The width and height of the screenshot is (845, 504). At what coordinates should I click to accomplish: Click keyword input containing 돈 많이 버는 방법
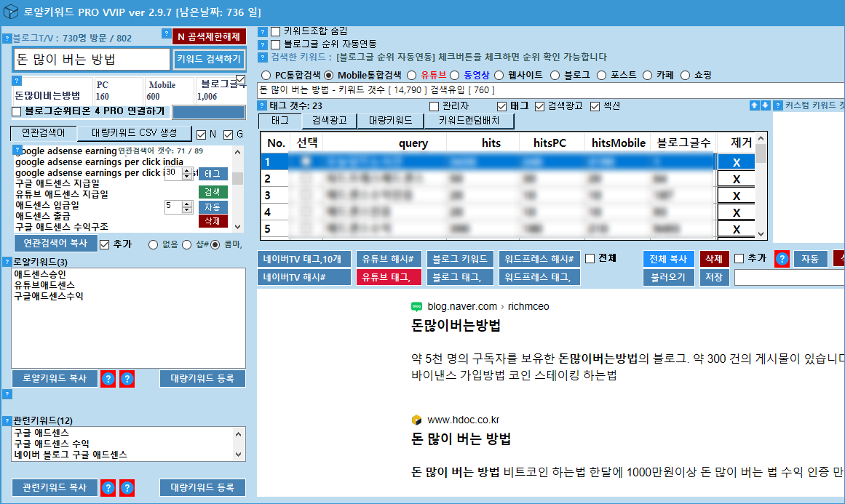[x=92, y=59]
